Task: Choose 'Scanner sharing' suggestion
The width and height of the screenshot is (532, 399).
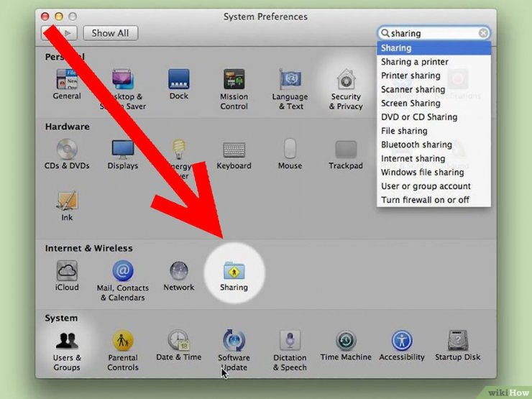Action: coord(434,90)
